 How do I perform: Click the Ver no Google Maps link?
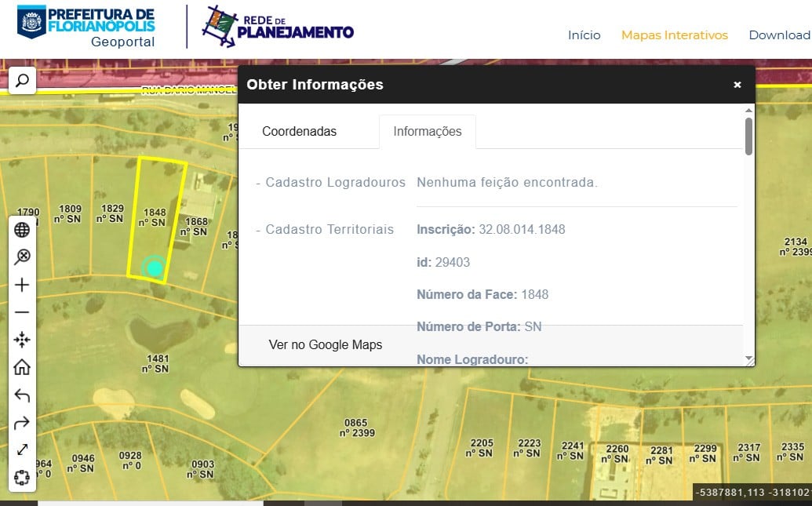pyautogui.click(x=326, y=345)
